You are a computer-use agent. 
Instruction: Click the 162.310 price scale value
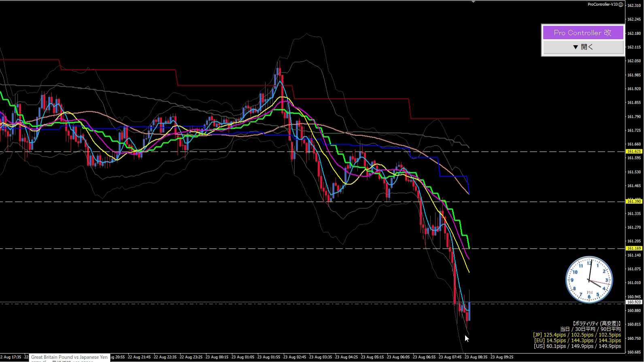pos(634,5)
